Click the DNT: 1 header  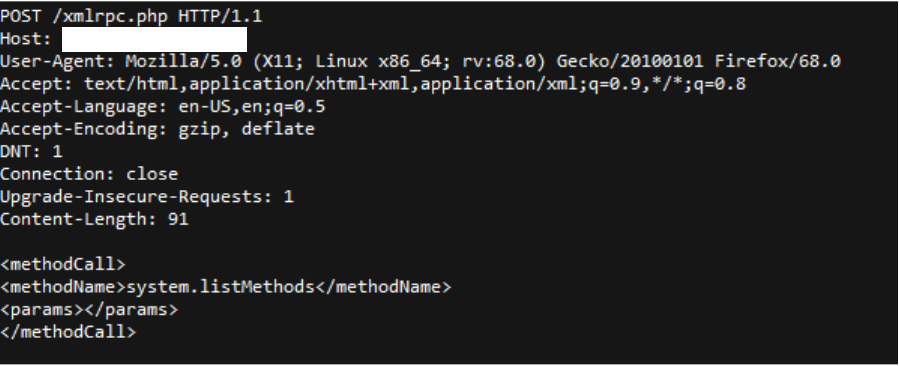[32, 152]
